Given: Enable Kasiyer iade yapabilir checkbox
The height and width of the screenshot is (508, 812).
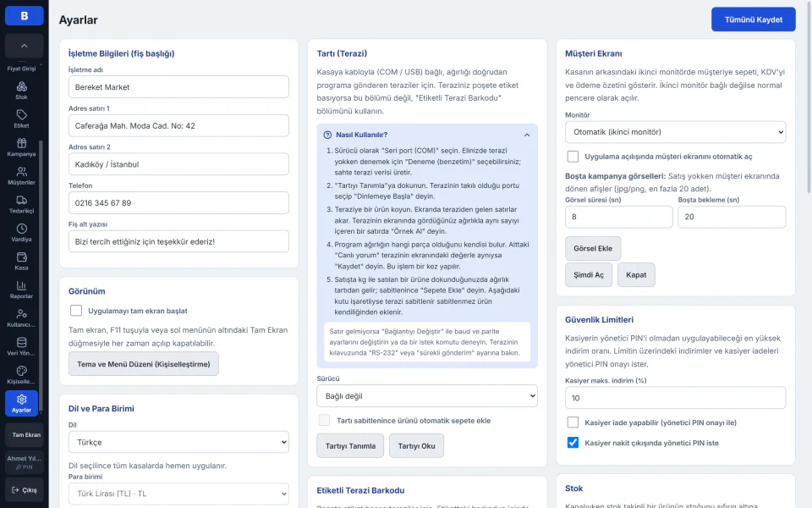Looking at the screenshot, I should point(573,422).
